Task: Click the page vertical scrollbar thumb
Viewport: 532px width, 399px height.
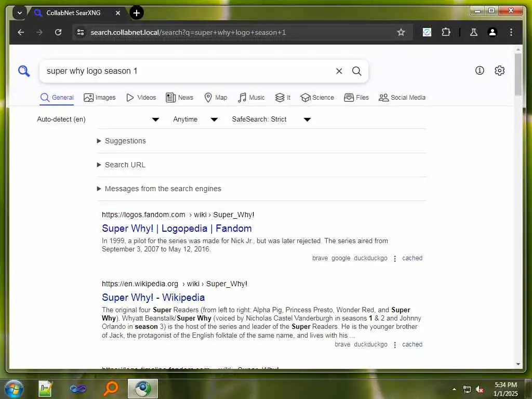Action: [x=518, y=74]
